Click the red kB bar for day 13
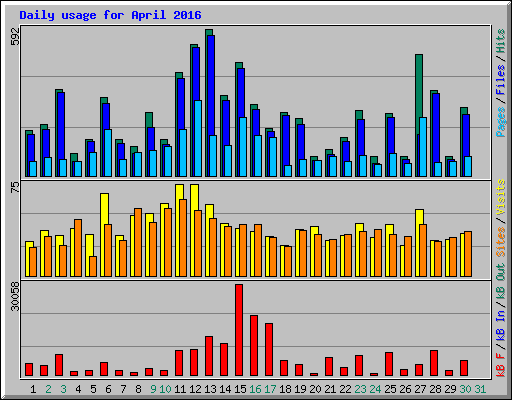Screen dimensions: 512x400 click(x=209, y=356)
